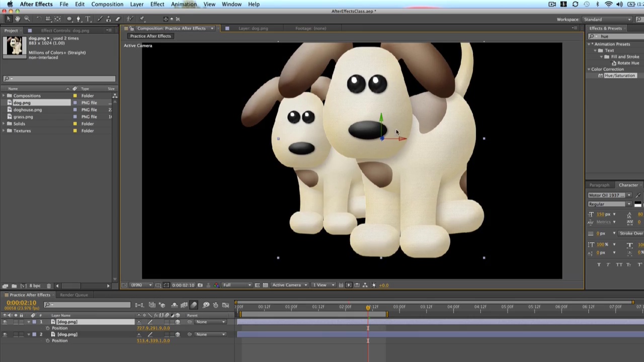Click the show channel RGB icon

pyautogui.click(x=217, y=285)
